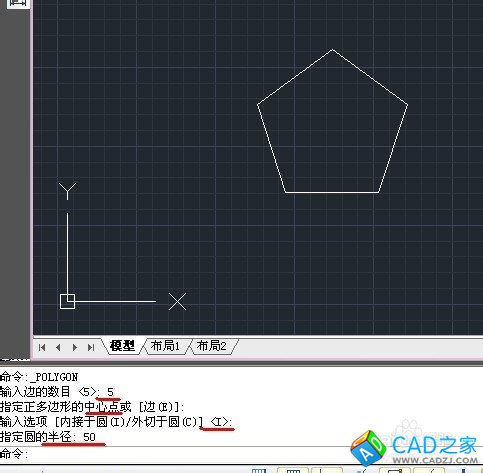Jump to last layout tab arrow
The height and width of the screenshot is (473, 483).
pyautogui.click(x=91, y=348)
